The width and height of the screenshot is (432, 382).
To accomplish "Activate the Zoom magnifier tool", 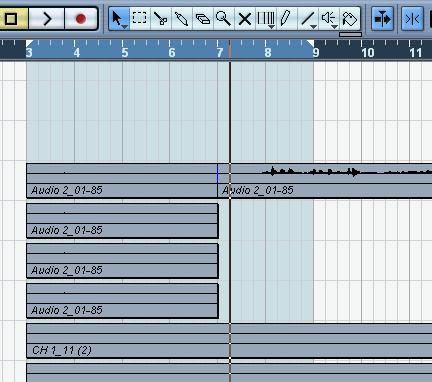I will [223, 18].
